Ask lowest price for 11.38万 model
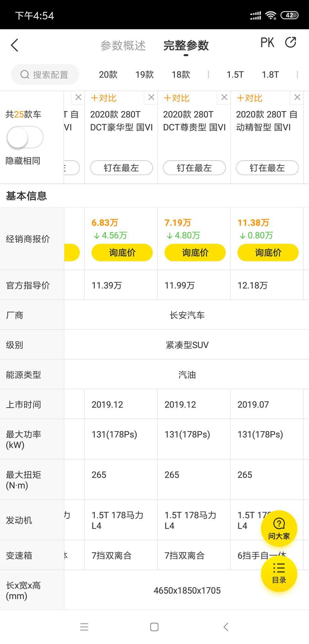The image size is (309, 644). click(x=268, y=252)
